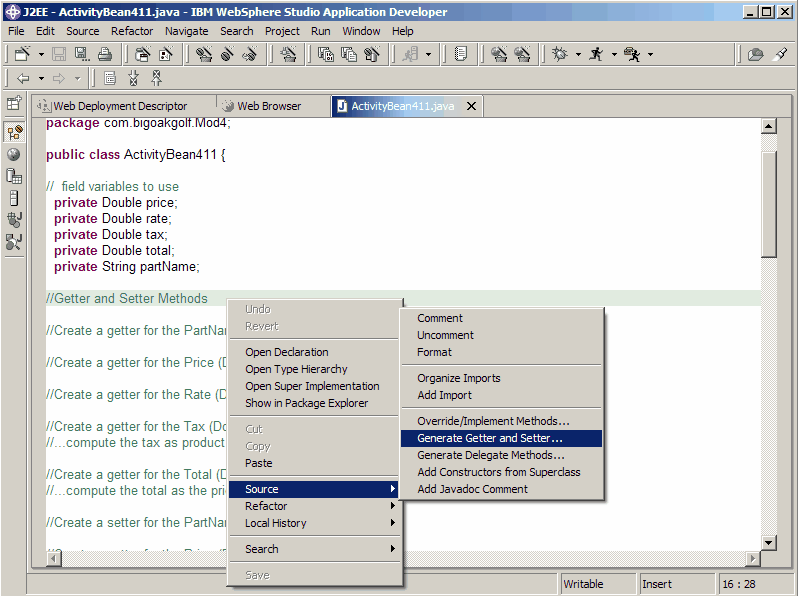The width and height of the screenshot is (798, 596).
Task: Select Organize Imports from the Source submenu
Action: [x=501, y=378]
